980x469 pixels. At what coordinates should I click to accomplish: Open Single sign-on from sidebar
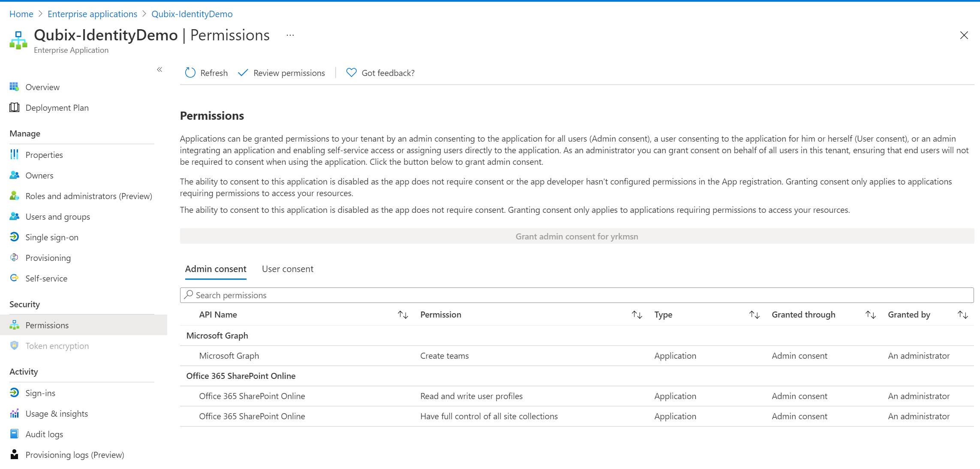pyautogui.click(x=51, y=237)
